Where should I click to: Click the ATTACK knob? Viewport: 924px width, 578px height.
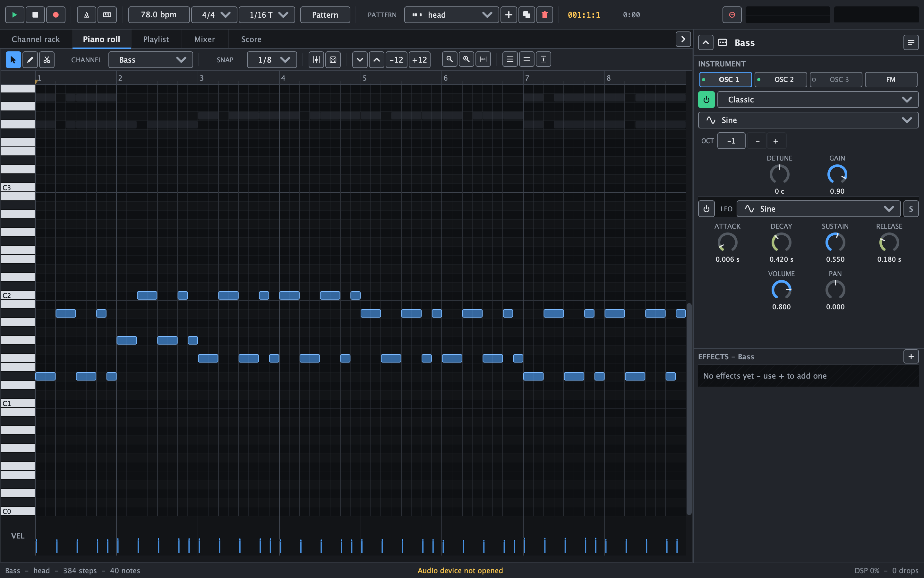pyautogui.click(x=727, y=242)
